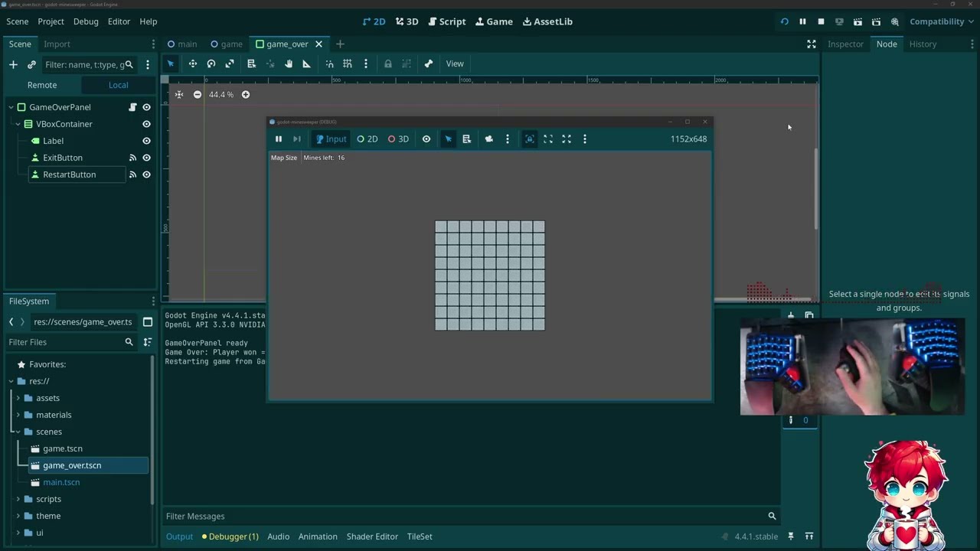
Task: Toggle visibility of RestartButton node
Action: (x=146, y=174)
